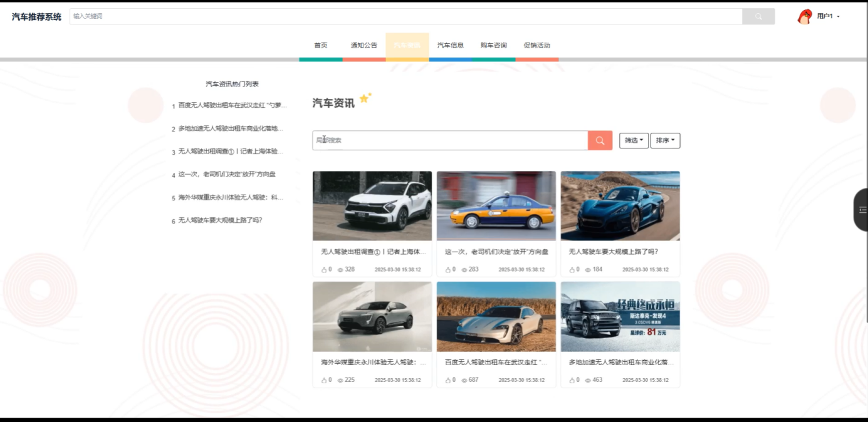Click card title 无人驾驶车要大规模上路了吗？
The width and height of the screenshot is (868, 422).
[x=614, y=252]
